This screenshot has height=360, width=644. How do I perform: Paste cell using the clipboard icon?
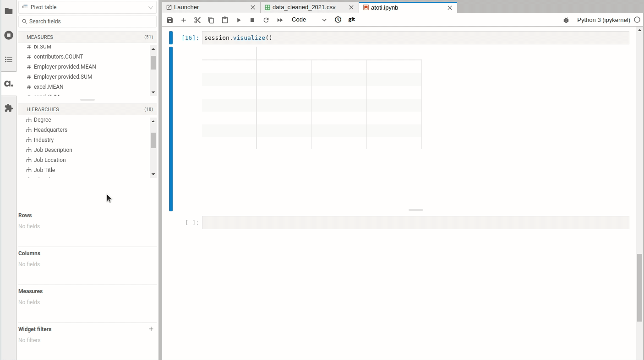[225, 20]
